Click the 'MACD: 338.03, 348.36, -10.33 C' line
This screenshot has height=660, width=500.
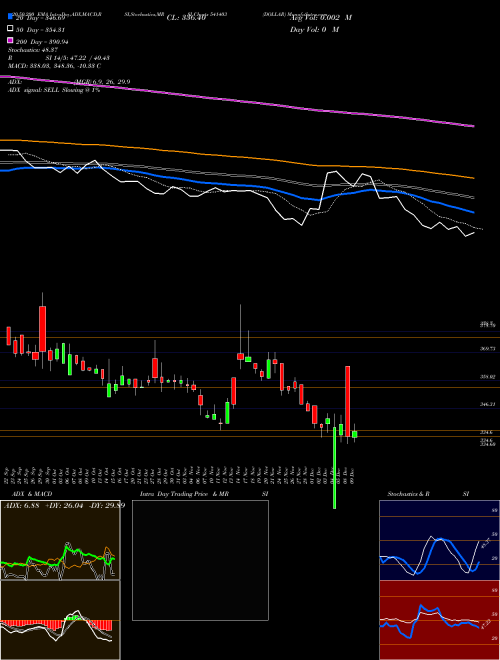54,66
